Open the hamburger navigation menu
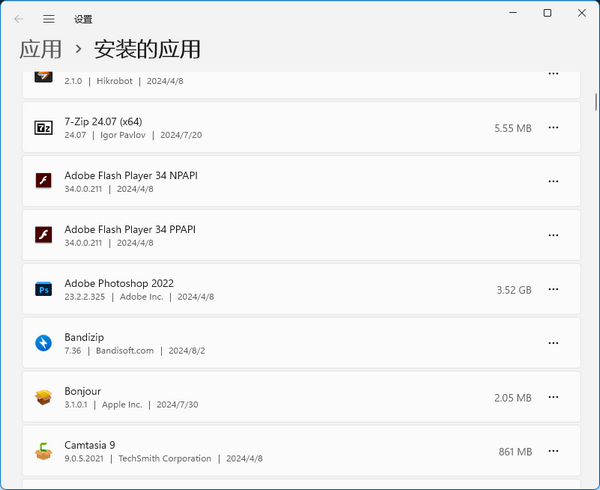This screenshot has width=600, height=490. [x=49, y=19]
